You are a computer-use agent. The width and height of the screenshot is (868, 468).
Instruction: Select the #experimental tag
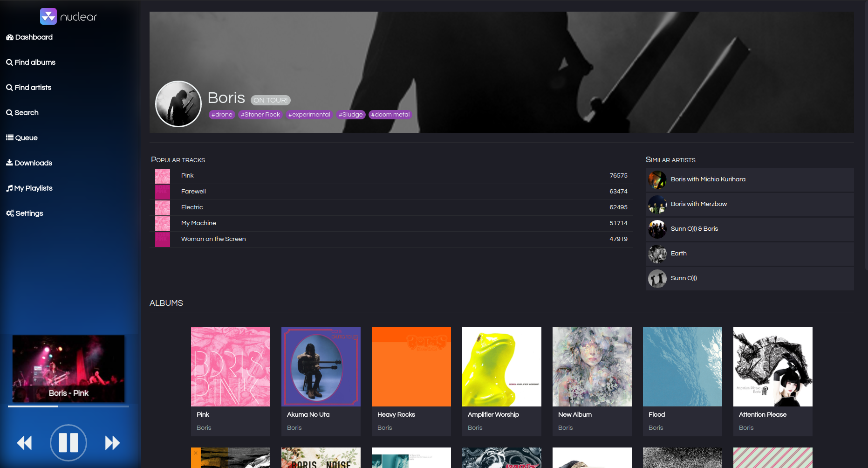[309, 115]
